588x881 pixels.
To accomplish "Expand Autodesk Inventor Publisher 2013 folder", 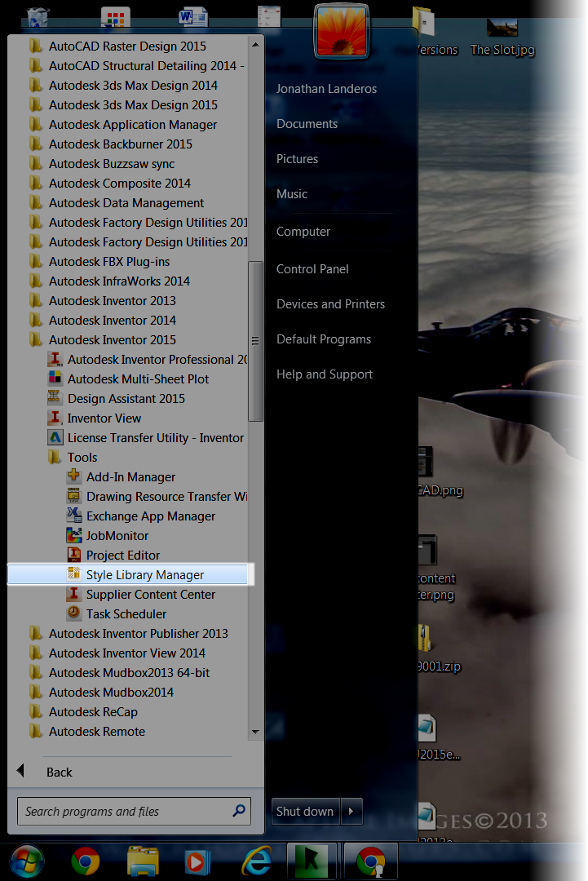I will (127, 634).
